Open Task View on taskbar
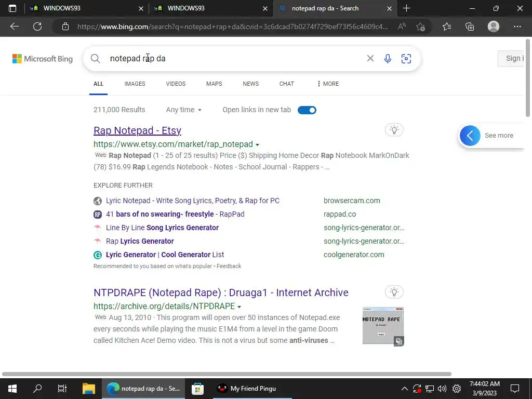 [x=62, y=389]
